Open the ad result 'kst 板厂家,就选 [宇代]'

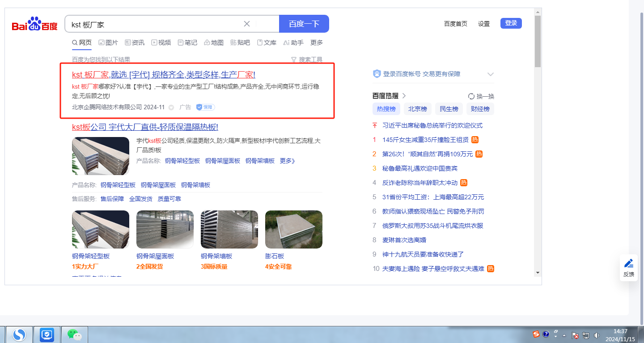click(x=164, y=75)
